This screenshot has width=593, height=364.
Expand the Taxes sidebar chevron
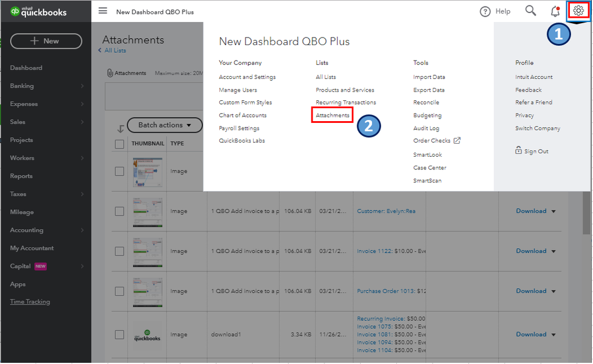tap(82, 194)
